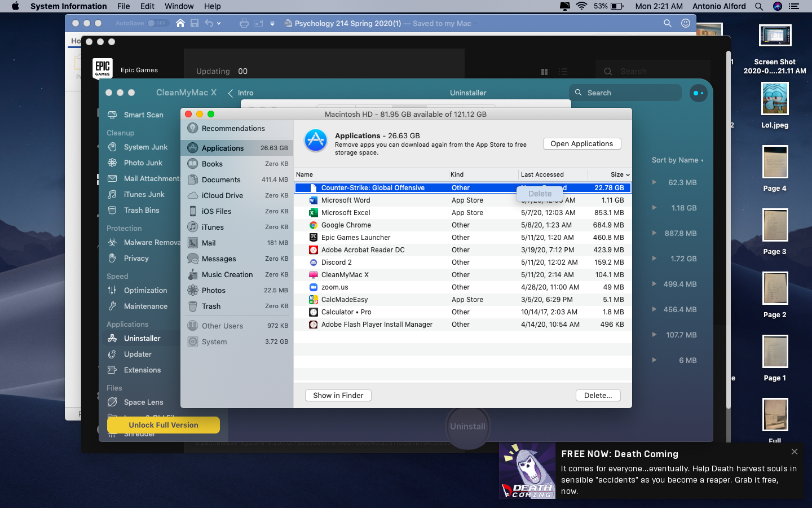
Task: Expand the 499.4 MB row in CleanMyMac
Action: pos(654,284)
